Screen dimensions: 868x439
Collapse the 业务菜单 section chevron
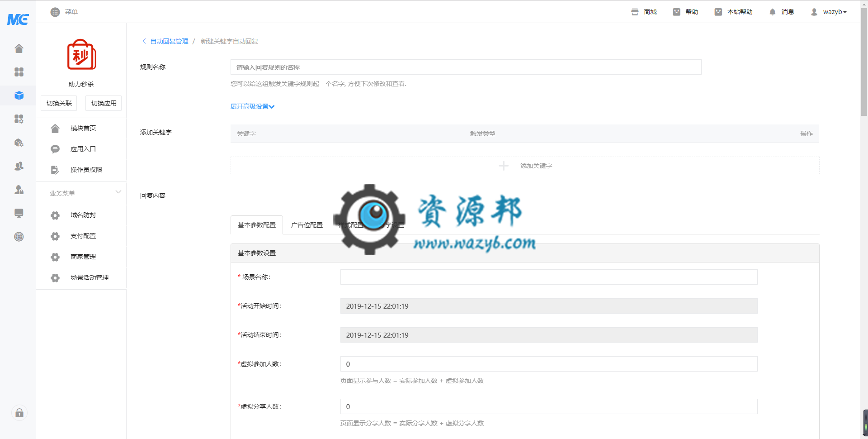118,192
